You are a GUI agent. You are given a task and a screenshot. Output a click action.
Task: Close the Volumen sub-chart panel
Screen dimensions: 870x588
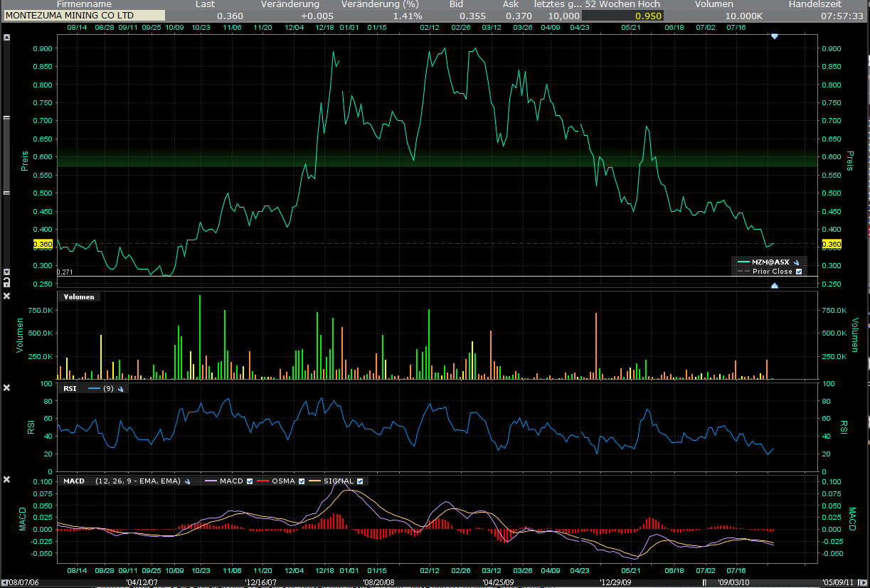(x=7, y=296)
